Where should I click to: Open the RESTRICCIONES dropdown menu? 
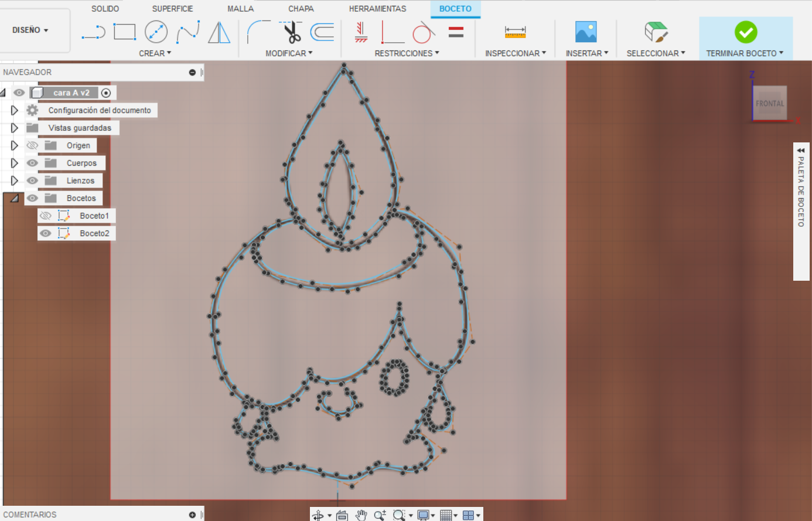407,53
